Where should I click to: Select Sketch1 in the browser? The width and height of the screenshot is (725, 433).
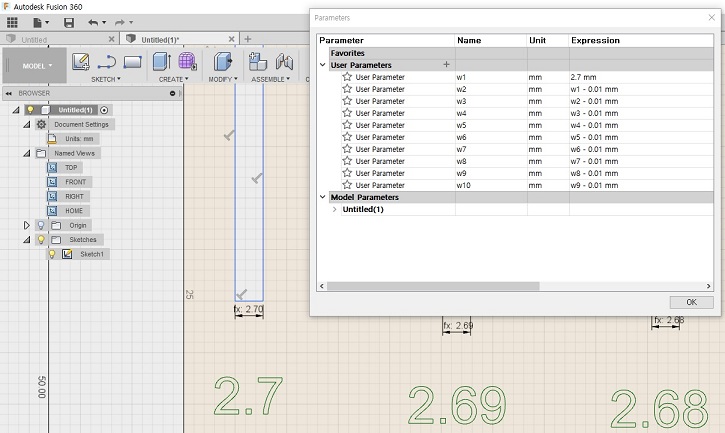click(x=92, y=254)
